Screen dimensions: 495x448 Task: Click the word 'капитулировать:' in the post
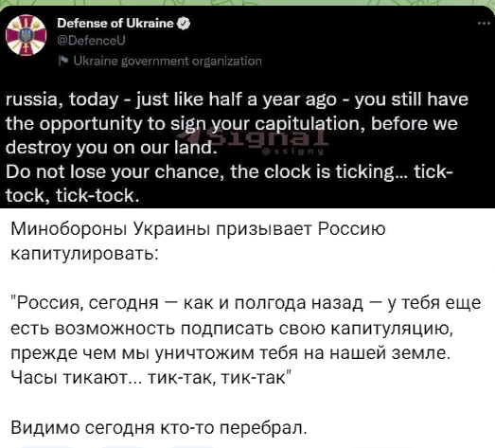(x=84, y=254)
